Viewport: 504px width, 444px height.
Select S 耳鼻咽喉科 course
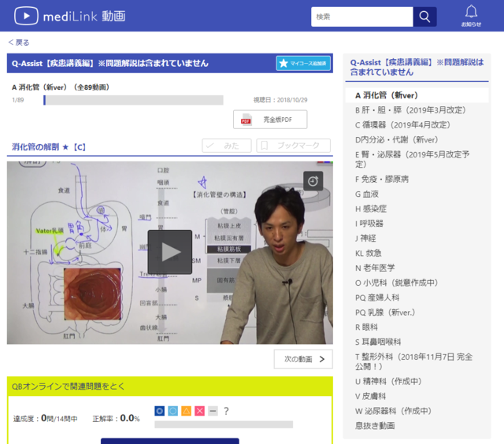378,342
